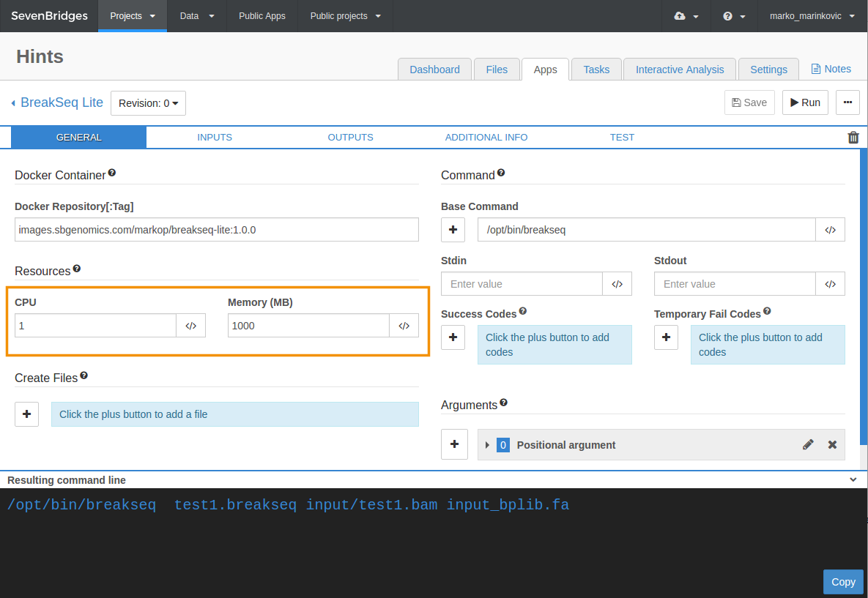This screenshot has height=598, width=868.
Task: Switch to the INPUTS tab
Action: point(215,137)
